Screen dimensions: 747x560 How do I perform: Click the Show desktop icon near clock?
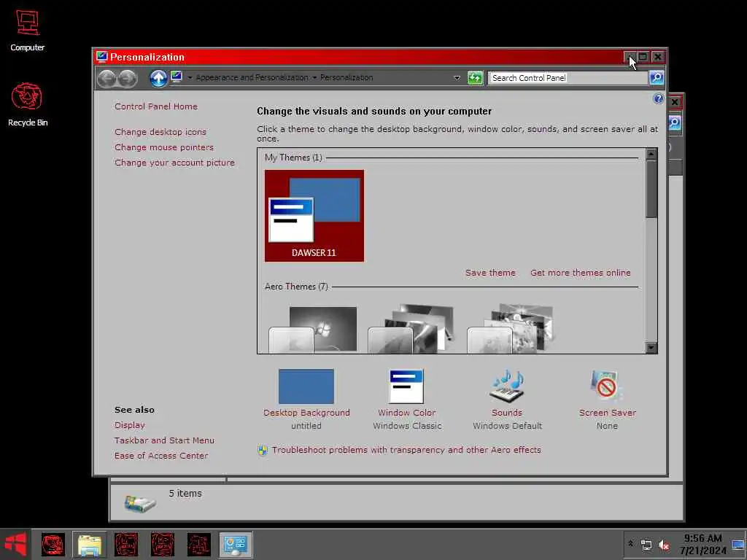(738, 545)
